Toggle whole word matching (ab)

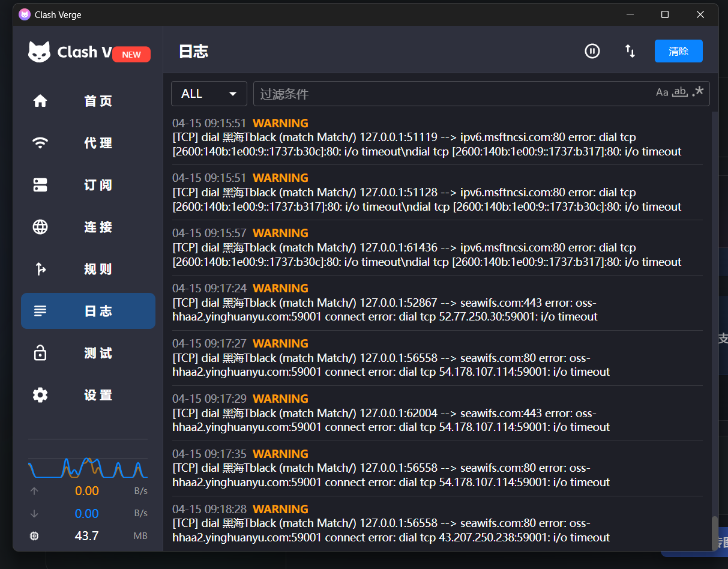click(679, 92)
